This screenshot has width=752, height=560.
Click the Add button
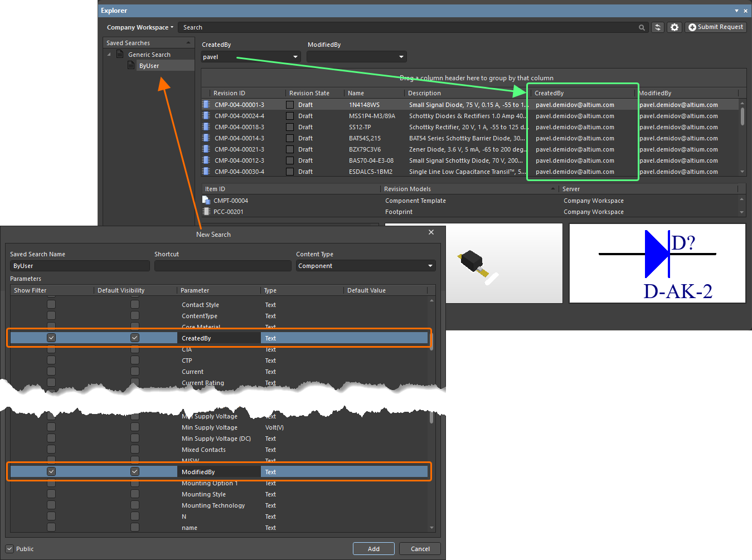tap(373, 549)
